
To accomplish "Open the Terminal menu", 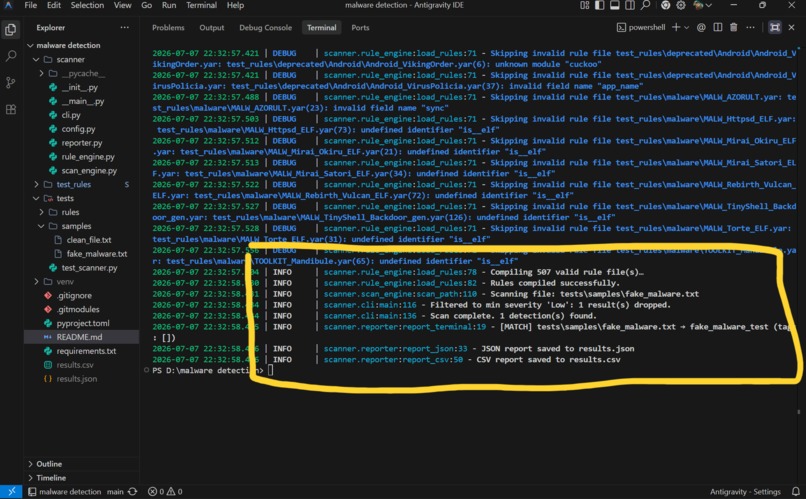I will coord(201,5).
